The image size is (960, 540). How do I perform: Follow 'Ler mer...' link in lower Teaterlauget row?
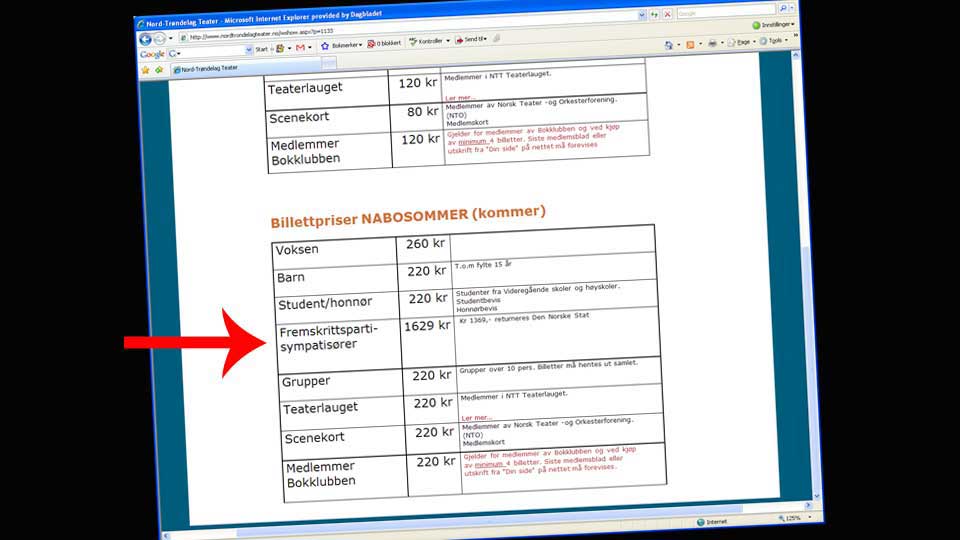click(476, 418)
